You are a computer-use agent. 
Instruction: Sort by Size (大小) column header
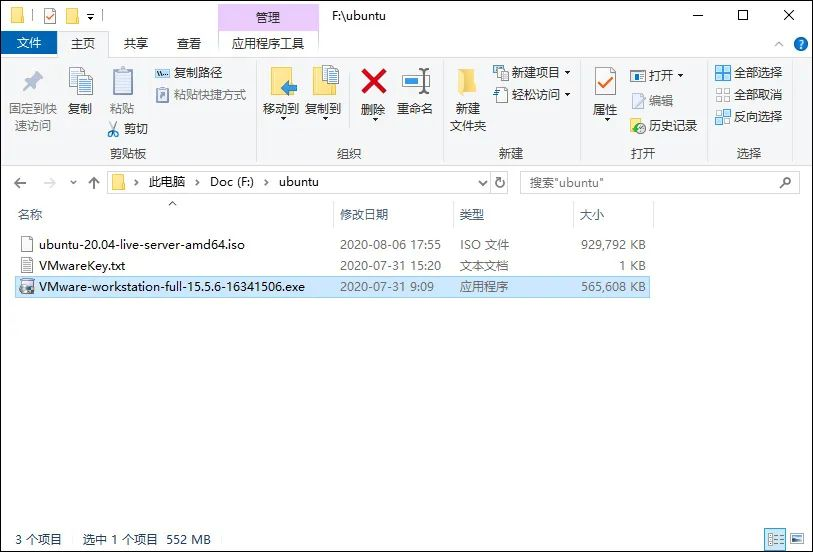pyautogui.click(x=592, y=215)
